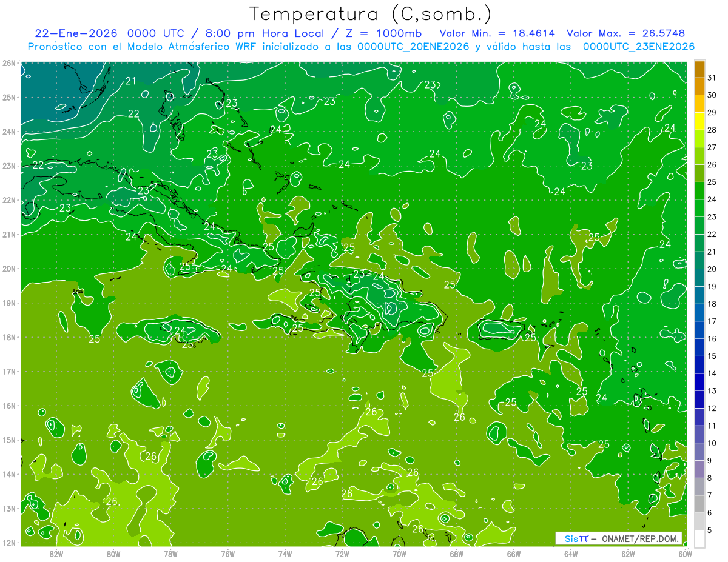The image size is (728, 562).
Task: Click the '23N' latitude axis label
Action: point(9,166)
